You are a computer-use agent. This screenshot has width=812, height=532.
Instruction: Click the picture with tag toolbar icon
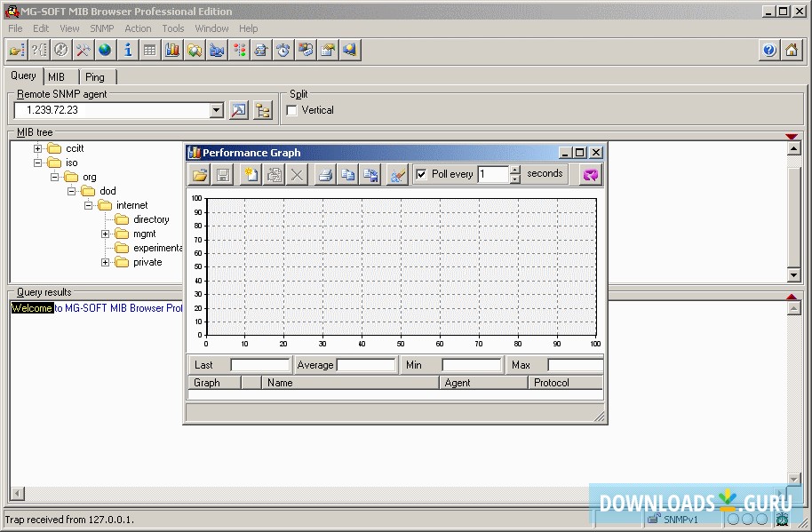(x=306, y=51)
